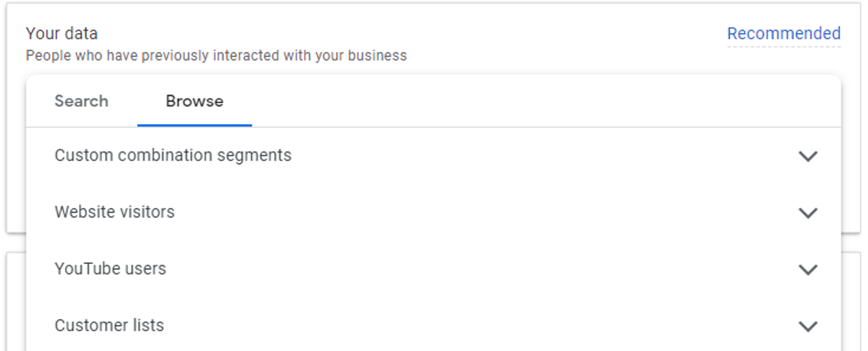Click the previously interacted with business description

(x=216, y=56)
